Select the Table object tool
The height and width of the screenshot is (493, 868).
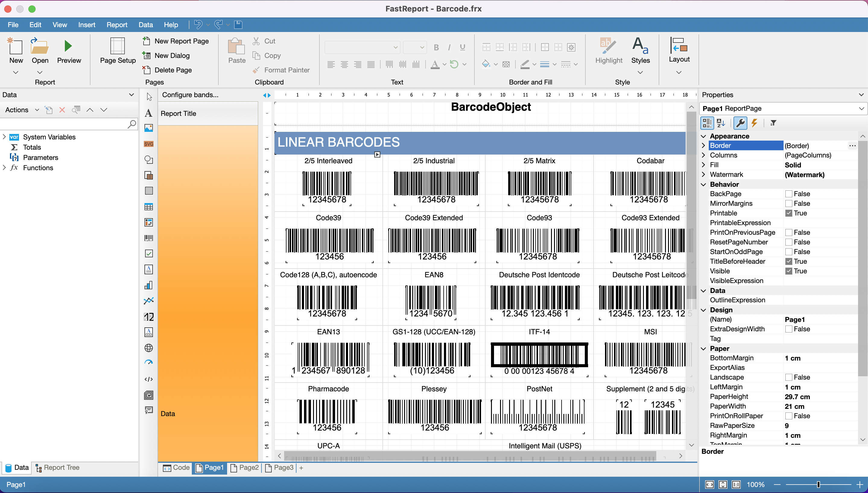point(149,207)
